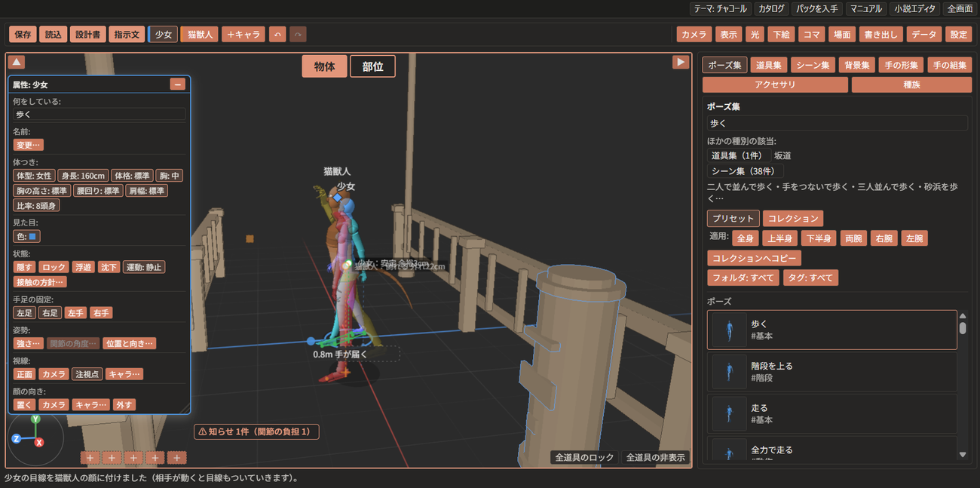Open the 身長: 160cm selector

[84, 176]
